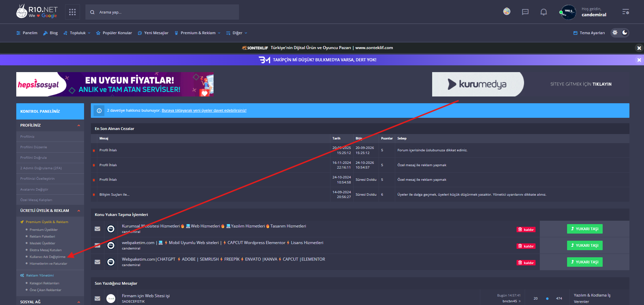Click the KONTROL PANELİNİZ sidebar header
This screenshot has width=644, height=305.
[50, 111]
